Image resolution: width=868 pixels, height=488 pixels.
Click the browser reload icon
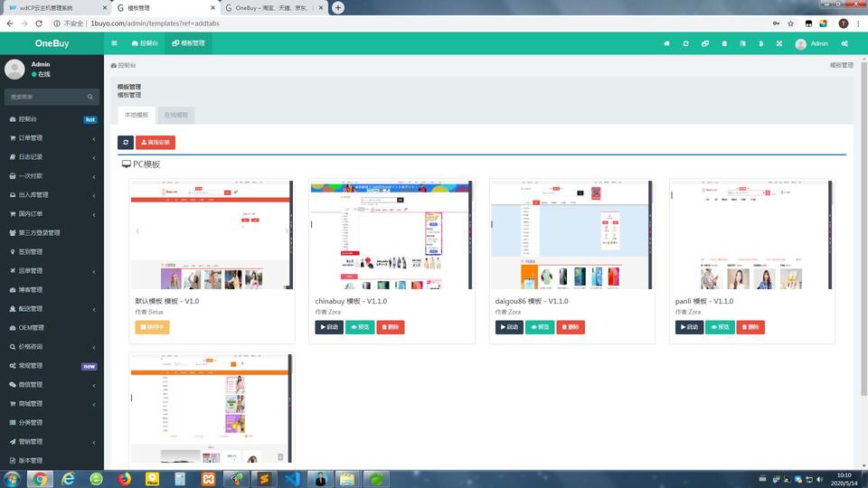point(39,23)
